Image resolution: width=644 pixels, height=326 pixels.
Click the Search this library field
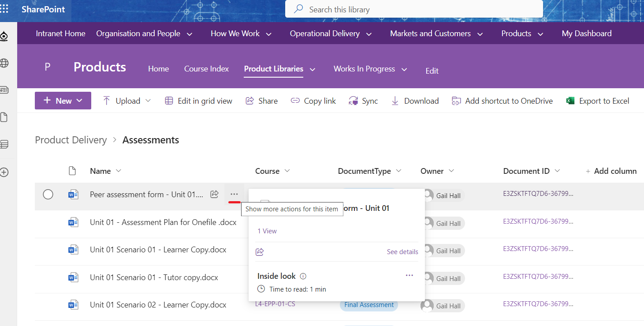[413, 9]
